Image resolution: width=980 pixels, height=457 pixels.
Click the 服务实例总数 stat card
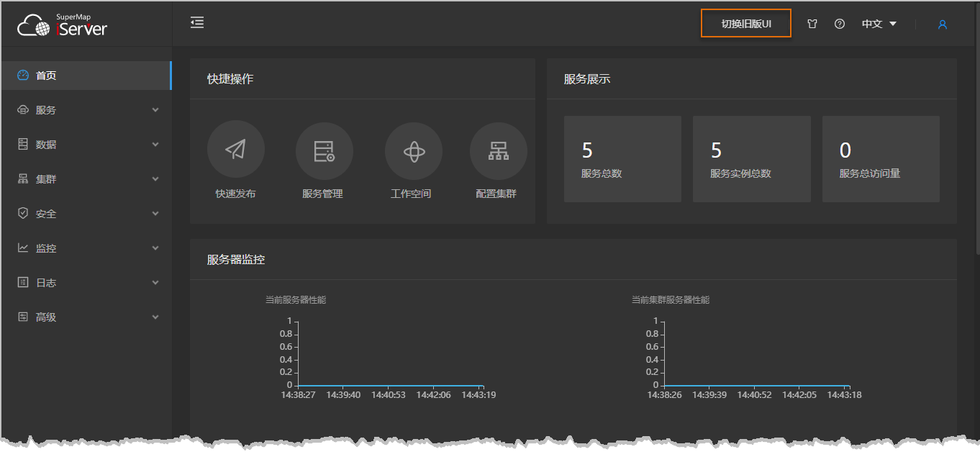pos(751,159)
